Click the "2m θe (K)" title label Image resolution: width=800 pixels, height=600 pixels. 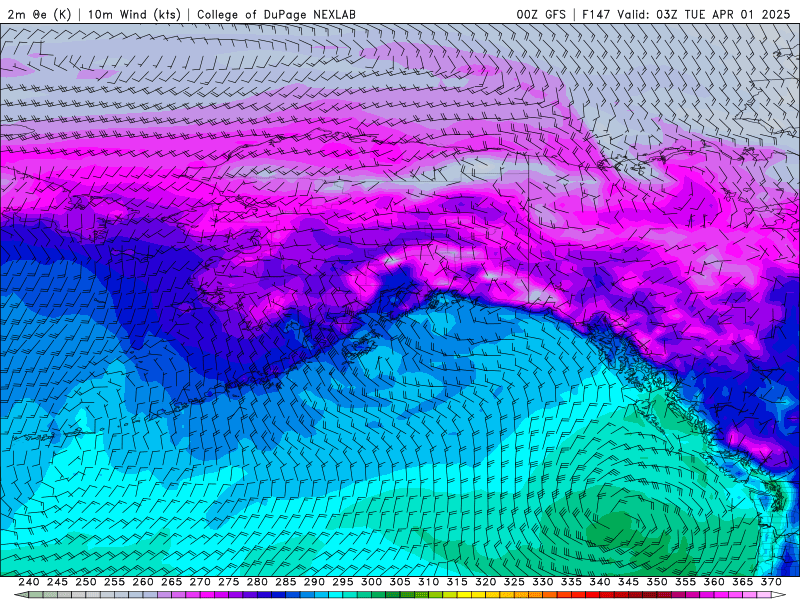[x=39, y=14]
